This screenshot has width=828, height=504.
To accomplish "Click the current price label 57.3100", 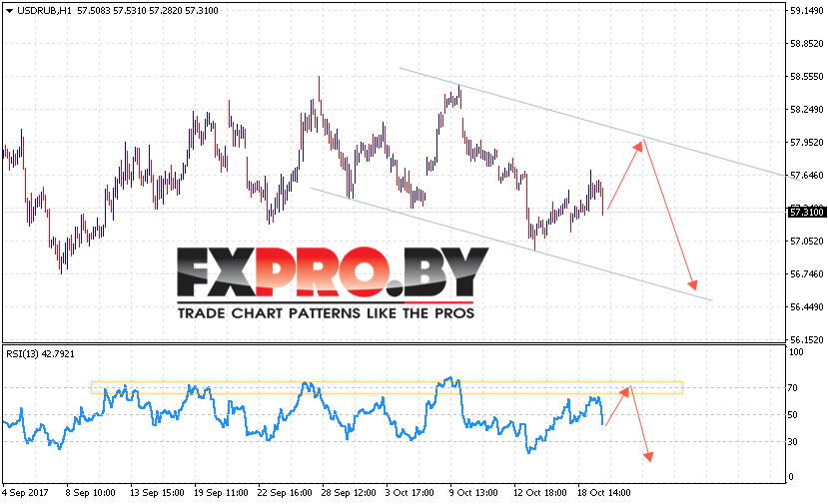I will pyautogui.click(x=806, y=213).
